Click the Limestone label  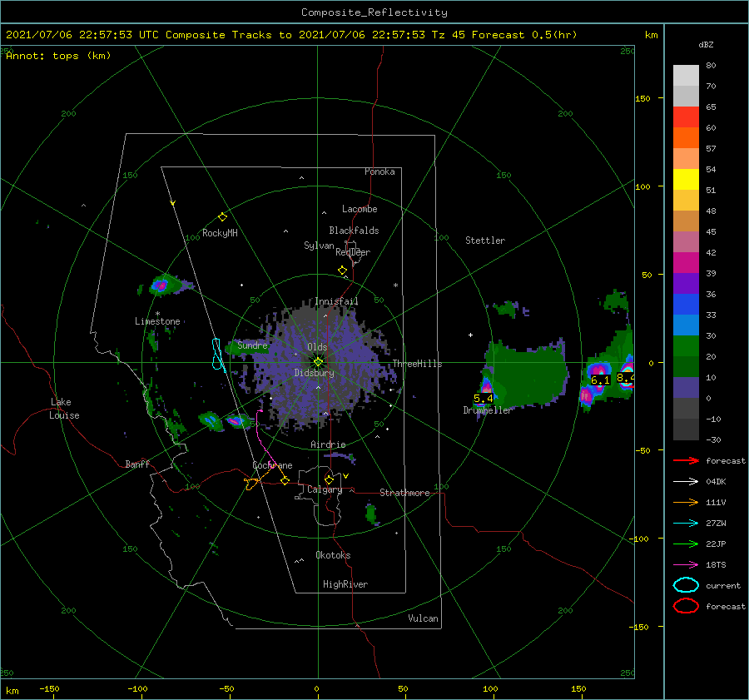point(157,321)
